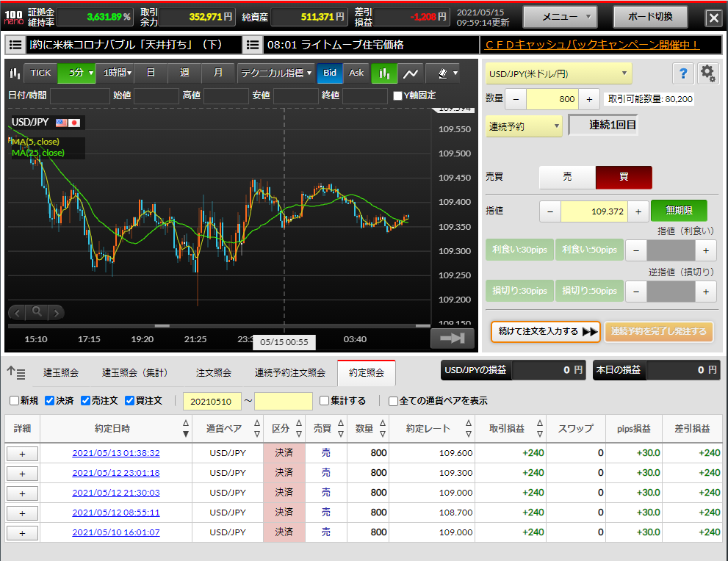
Task: Switch to the 注文照会 tab
Action: click(x=214, y=372)
